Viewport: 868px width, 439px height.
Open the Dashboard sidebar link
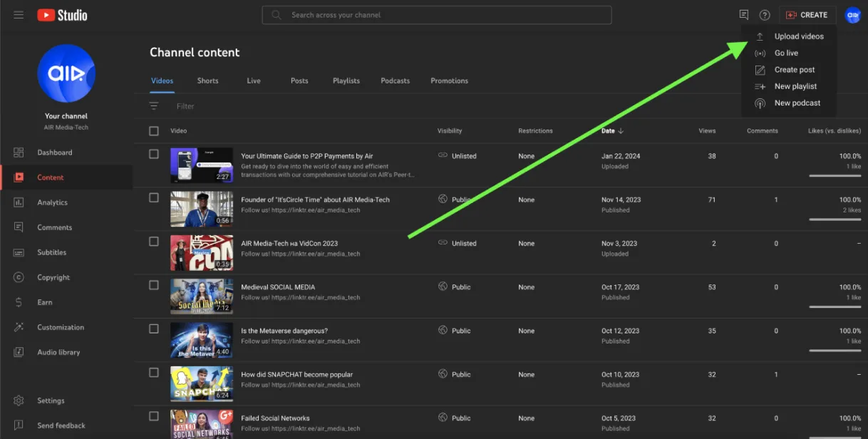[66, 153]
